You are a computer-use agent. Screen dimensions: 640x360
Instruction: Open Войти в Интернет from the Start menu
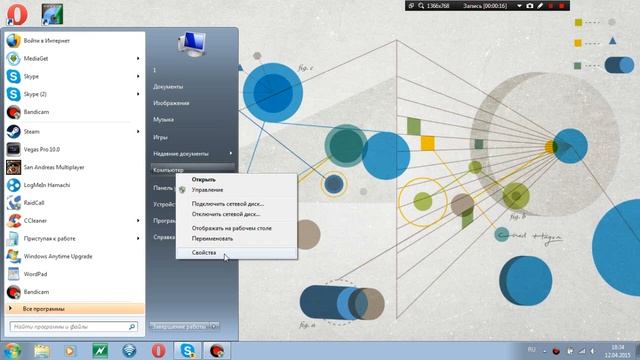tap(74, 41)
